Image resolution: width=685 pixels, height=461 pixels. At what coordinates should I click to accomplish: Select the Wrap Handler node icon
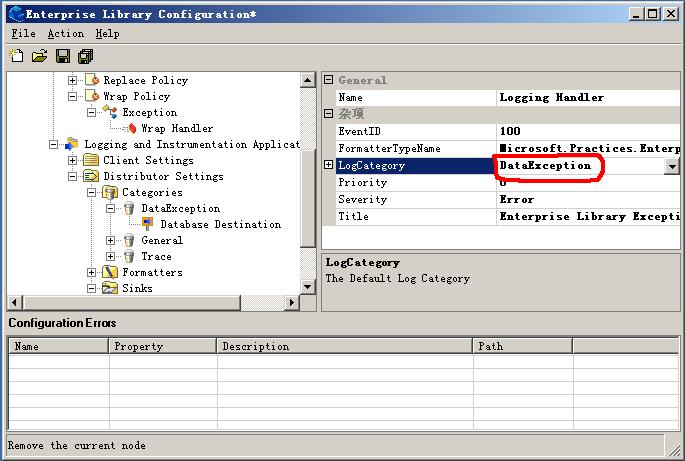tap(130, 128)
